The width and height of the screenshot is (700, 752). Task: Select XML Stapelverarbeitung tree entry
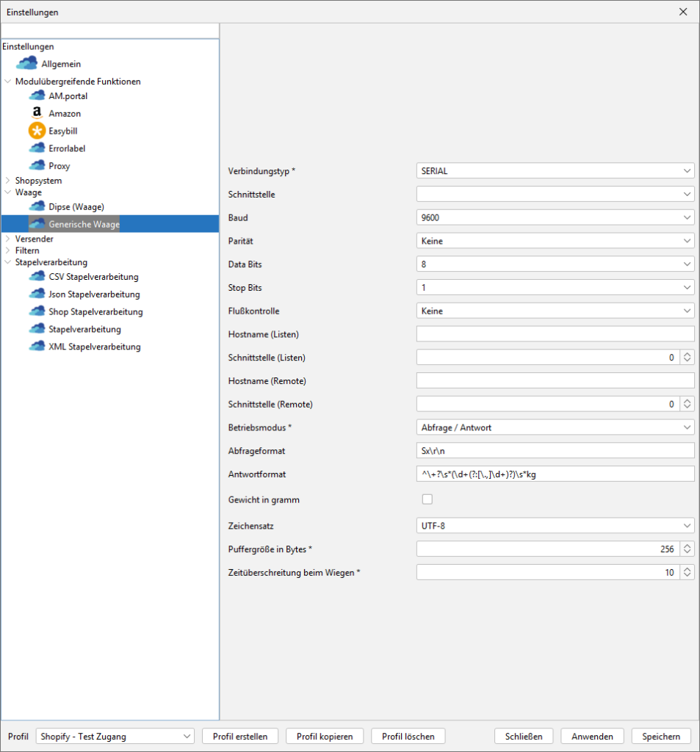point(94,347)
